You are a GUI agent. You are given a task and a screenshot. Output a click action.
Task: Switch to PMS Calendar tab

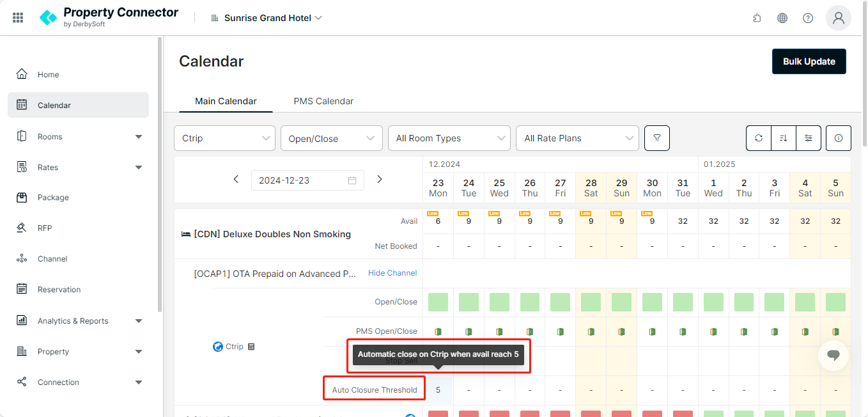[x=323, y=101]
